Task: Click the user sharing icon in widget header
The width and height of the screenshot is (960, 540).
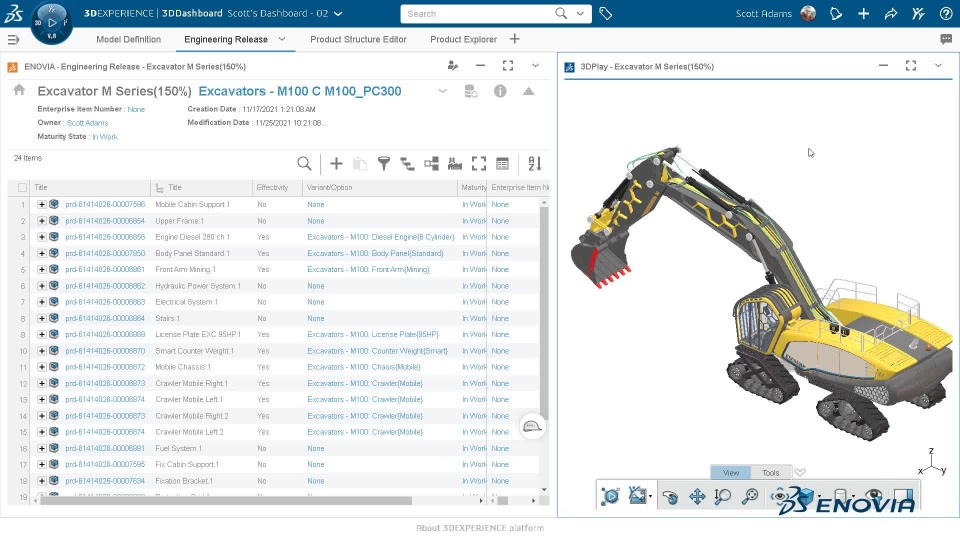Action: (x=452, y=66)
